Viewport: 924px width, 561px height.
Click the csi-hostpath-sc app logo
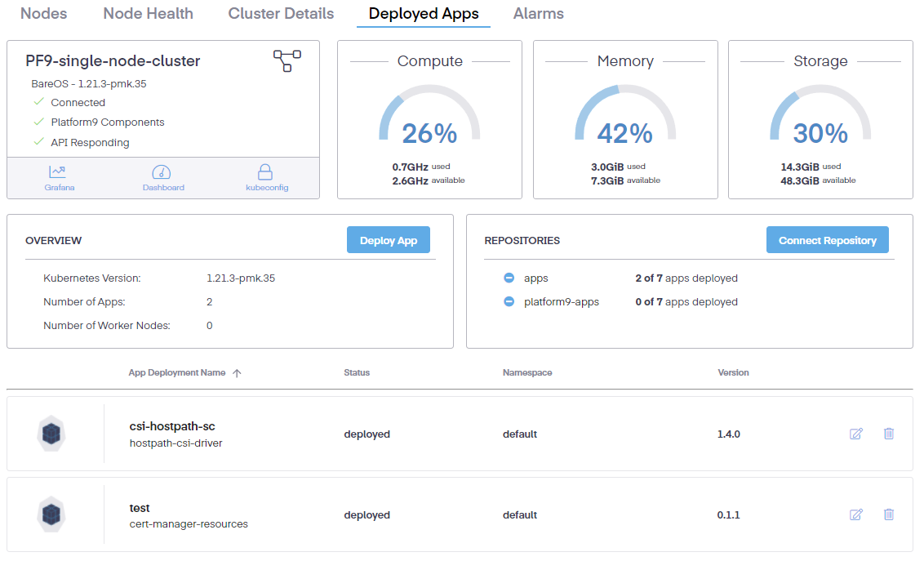(51, 434)
